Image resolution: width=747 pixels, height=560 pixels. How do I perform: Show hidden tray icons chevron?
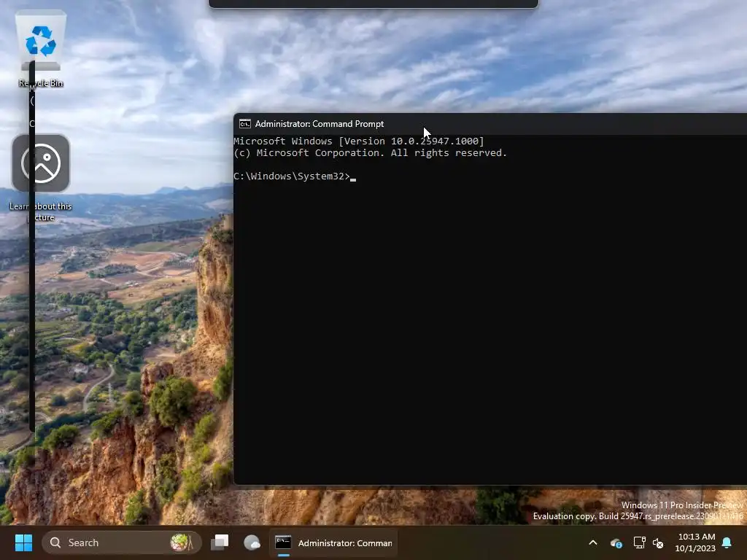(593, 542)
